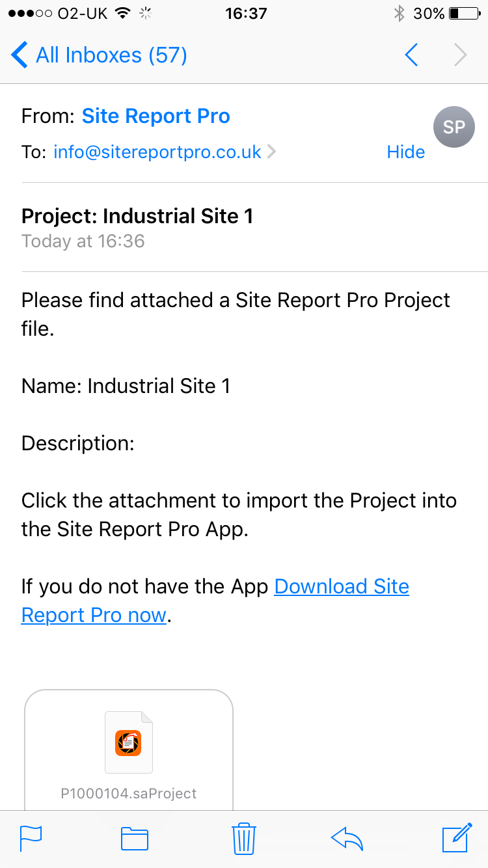Screen dimensions: 488x868
Task: Delete email with the trash icon
Action: click(244, 838)
